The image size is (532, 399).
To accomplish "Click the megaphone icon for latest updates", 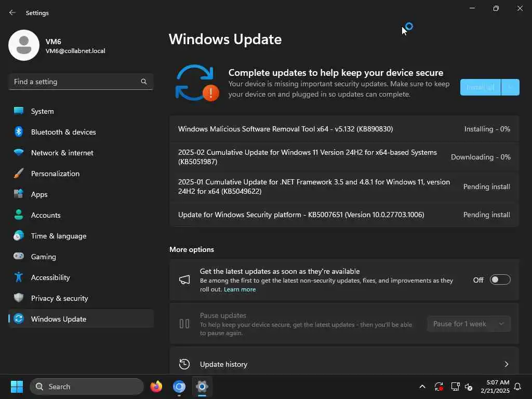I will tap(184, 280).
